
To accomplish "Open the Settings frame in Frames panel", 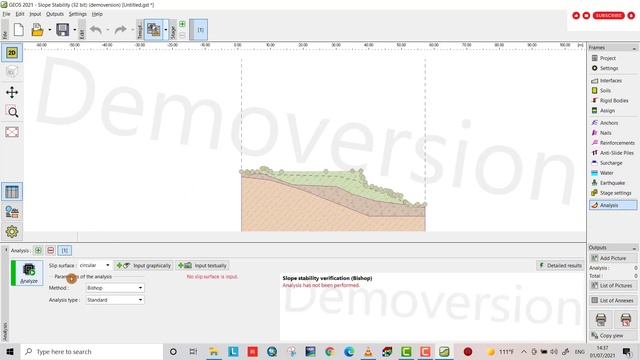I will (613, 68).
